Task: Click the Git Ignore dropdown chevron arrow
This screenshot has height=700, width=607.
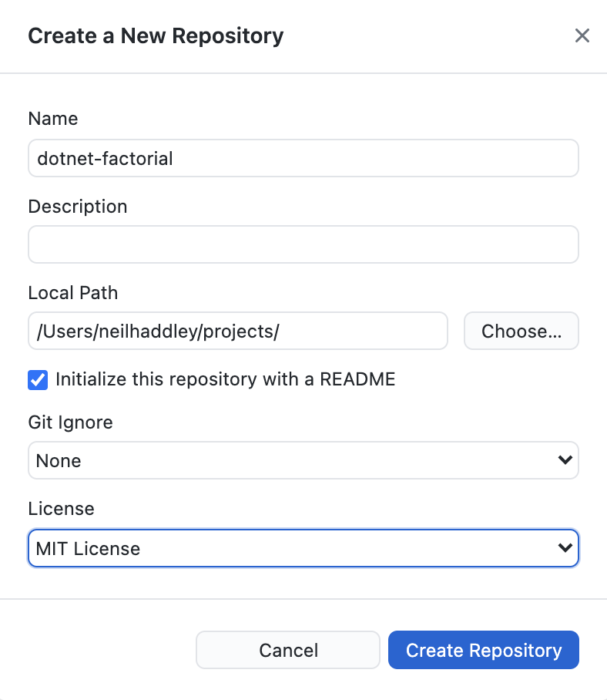Action: pyautogui.click(x=565, y=460)
